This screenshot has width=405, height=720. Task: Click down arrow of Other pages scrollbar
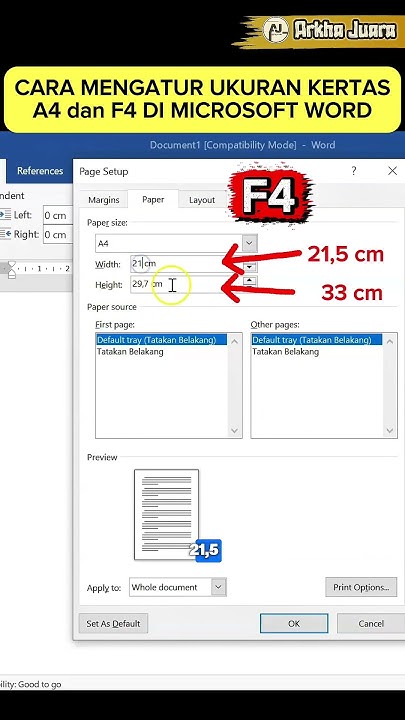(x=390, y=431)
